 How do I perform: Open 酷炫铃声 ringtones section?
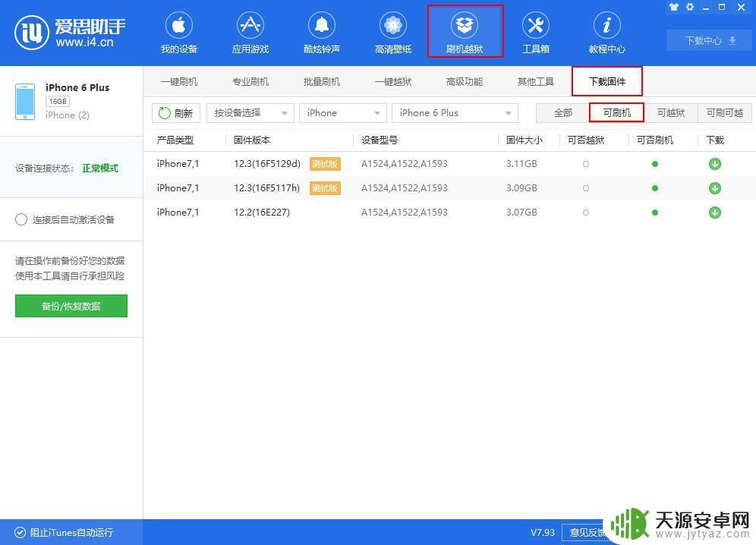(x=322, y=33)
